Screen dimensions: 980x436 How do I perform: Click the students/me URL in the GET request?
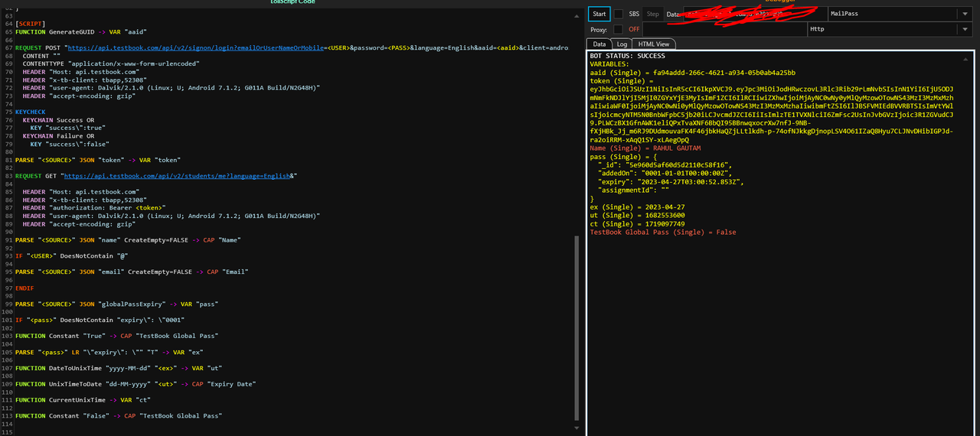[x=178, y=175]
